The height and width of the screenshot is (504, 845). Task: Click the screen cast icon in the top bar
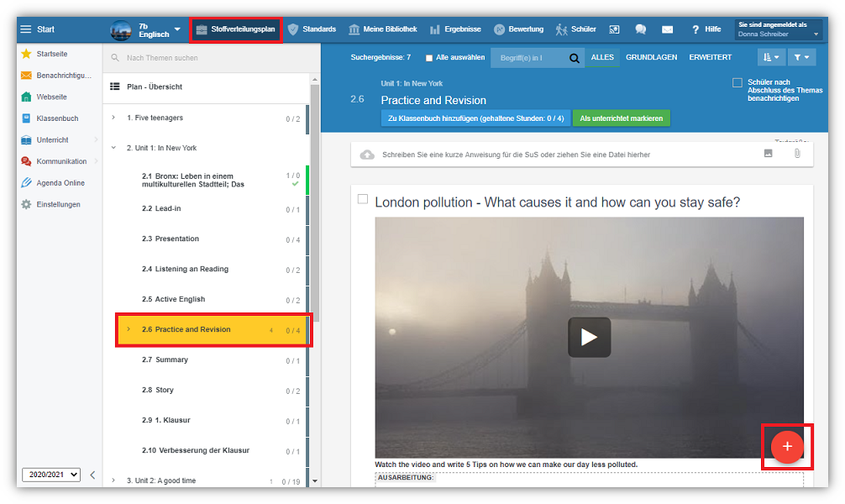pos(614,29)
